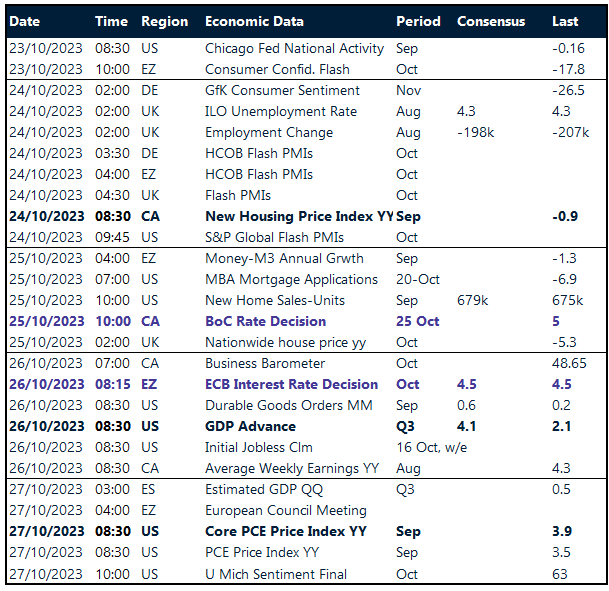The image size is (609, 591).
Task: Click the Date column header
Action: (x=25, y=21)
